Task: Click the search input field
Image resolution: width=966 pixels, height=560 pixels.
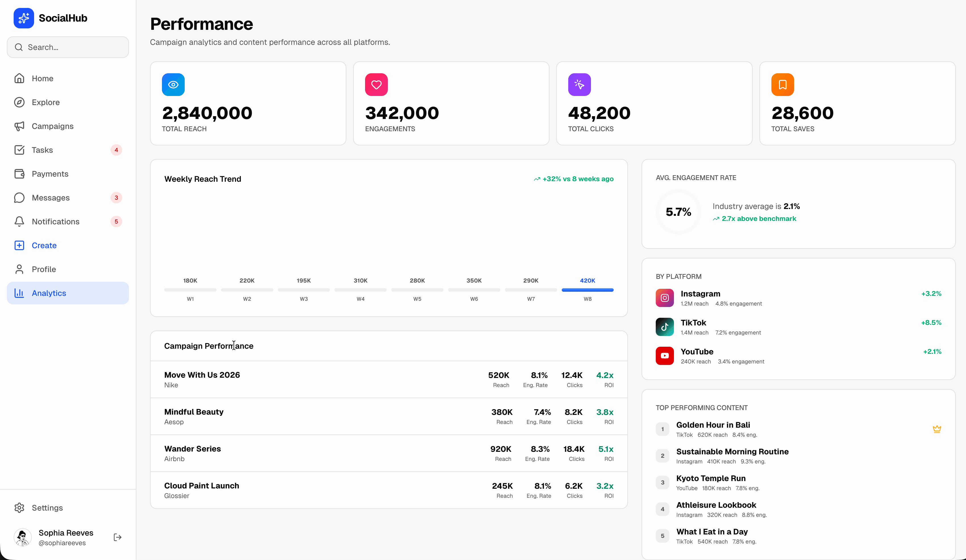Action: coord(67,47)
